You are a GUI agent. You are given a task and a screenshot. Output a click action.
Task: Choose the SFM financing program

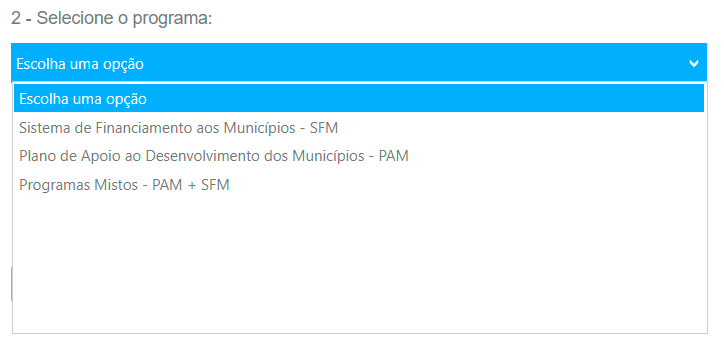[359, 128]
